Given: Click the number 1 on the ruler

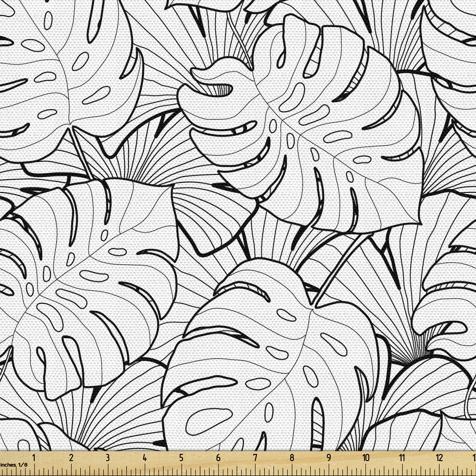Looking at the screenshot, I should [34, 458].
